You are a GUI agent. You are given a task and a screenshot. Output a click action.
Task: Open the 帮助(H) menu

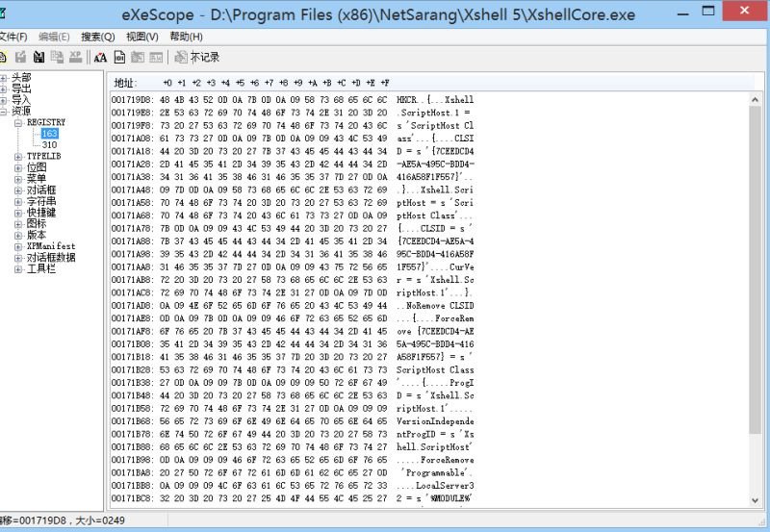pos(186,37)
